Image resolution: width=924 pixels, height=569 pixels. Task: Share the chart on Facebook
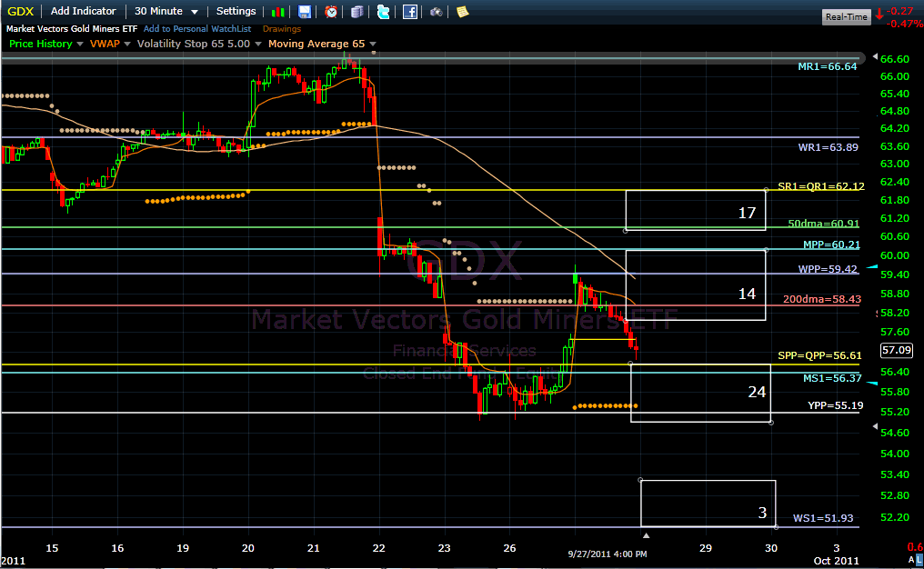pos(409,12)
